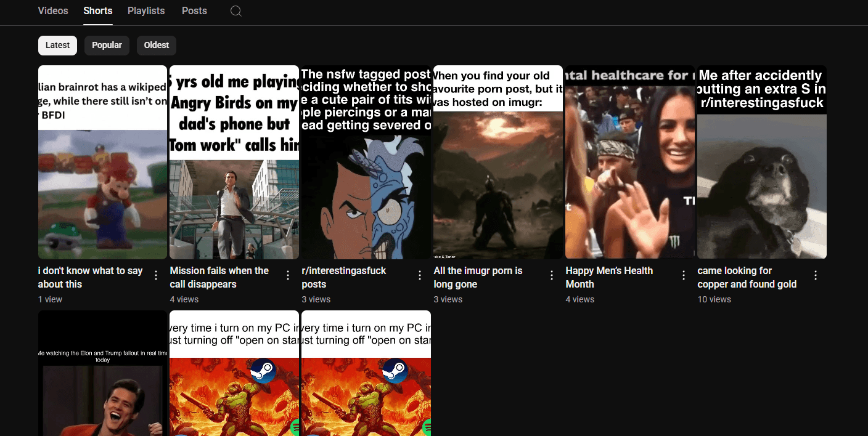The height and width of the screenshot is (436, 868).
Task: Open "came looking for copper and found gold" title
Action: click(747, 277)
